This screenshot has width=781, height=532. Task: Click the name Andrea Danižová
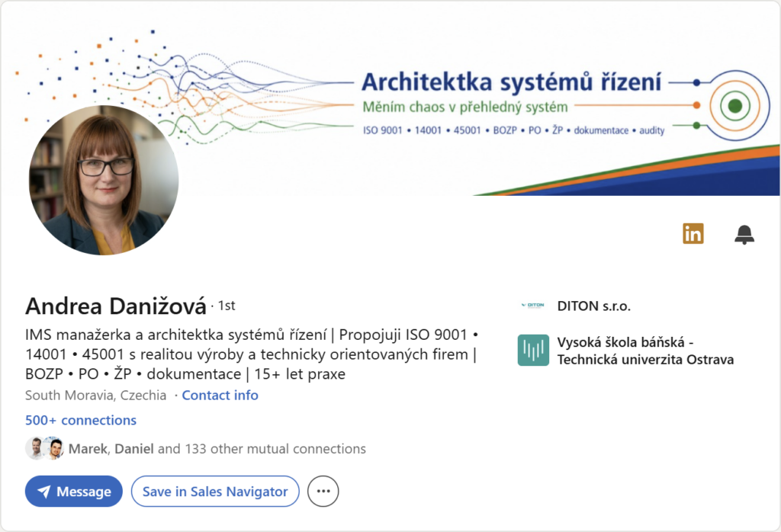116,306
